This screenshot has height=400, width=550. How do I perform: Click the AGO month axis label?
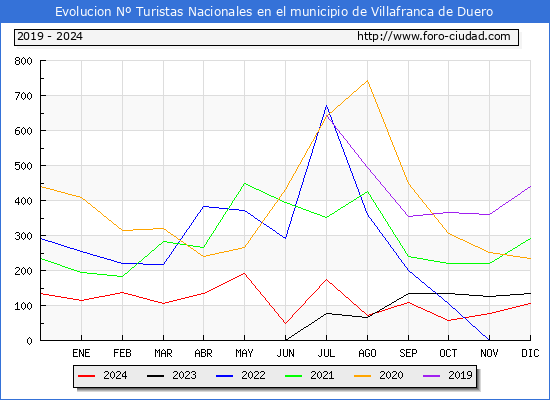tap(367, 353)
